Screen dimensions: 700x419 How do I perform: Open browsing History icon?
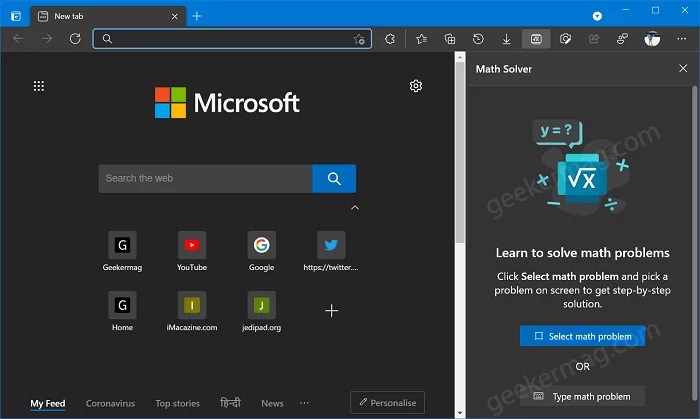tap(478, 39)
